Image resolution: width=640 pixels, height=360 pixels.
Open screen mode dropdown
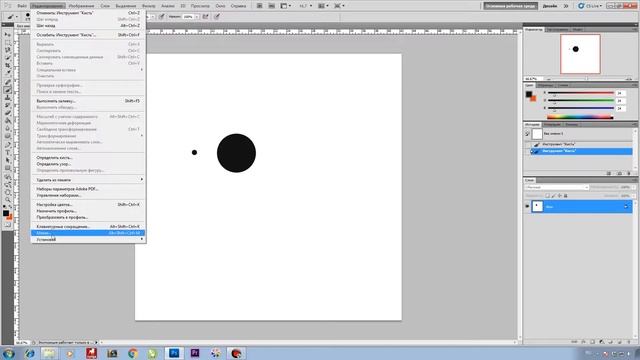(340, 6)
